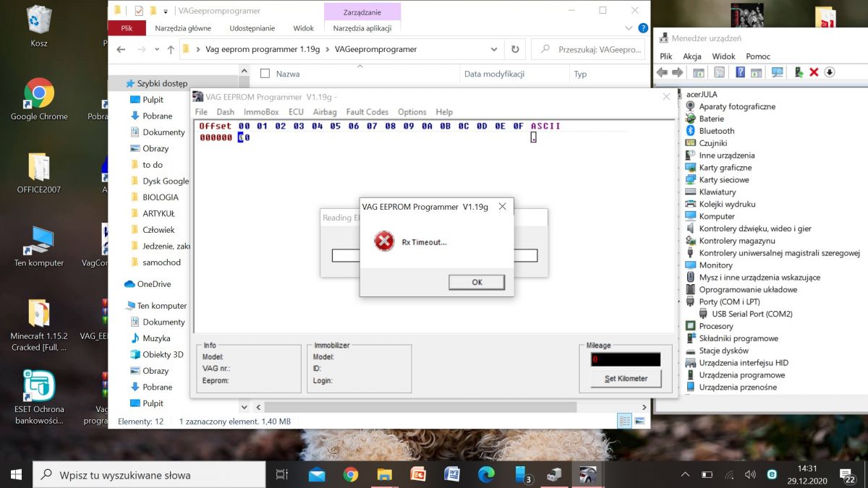The image size is (868, 488).
Task: Open blue question mark help icon
Action: (741, 72)
